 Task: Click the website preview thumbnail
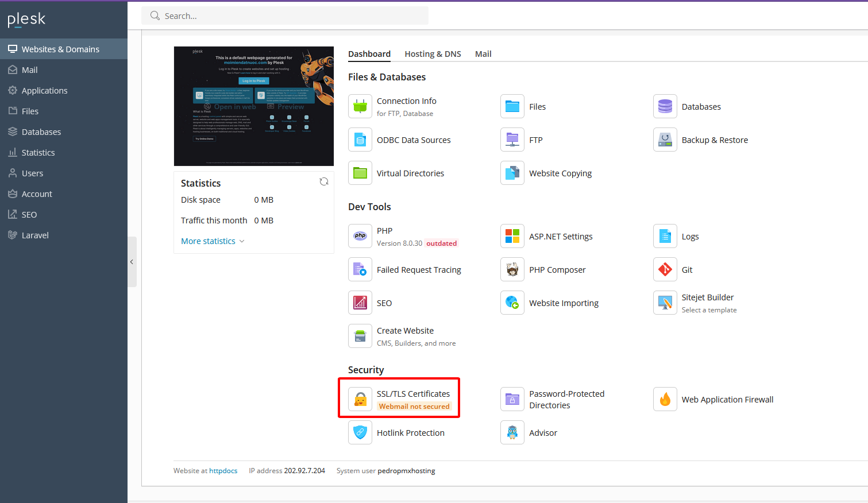254,106
